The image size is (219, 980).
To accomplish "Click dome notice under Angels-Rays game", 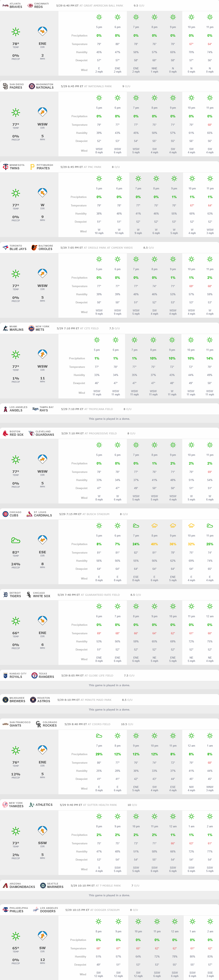I will coord(109,419).
